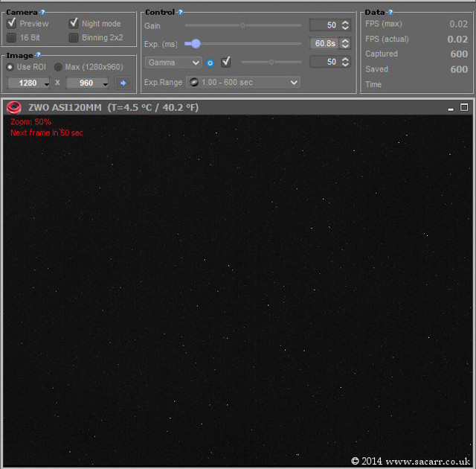Click the blue apply-ROI arrow button
The image size is (476, 469).
(x=123, y=83)
